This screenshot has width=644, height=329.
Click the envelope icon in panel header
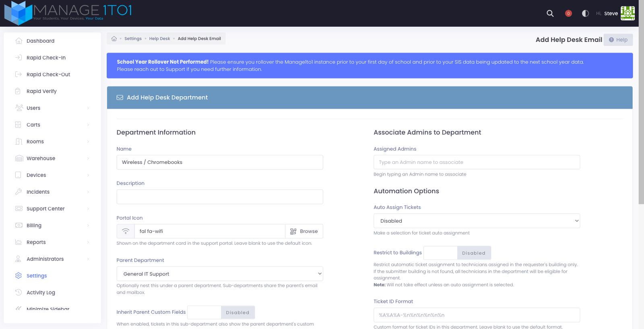coord(120,97)
